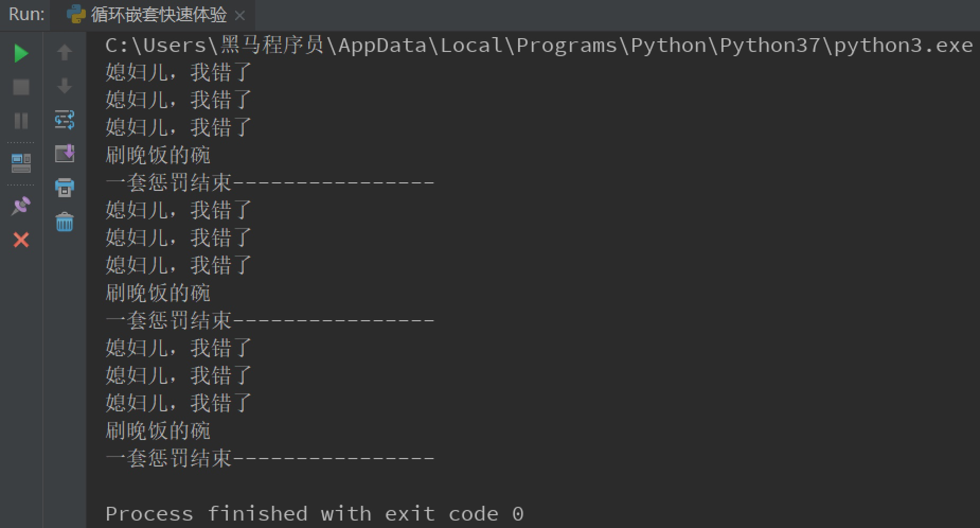Print the console output
The image size is (980, 528).
pyautogui.click(x=65, y=188)
